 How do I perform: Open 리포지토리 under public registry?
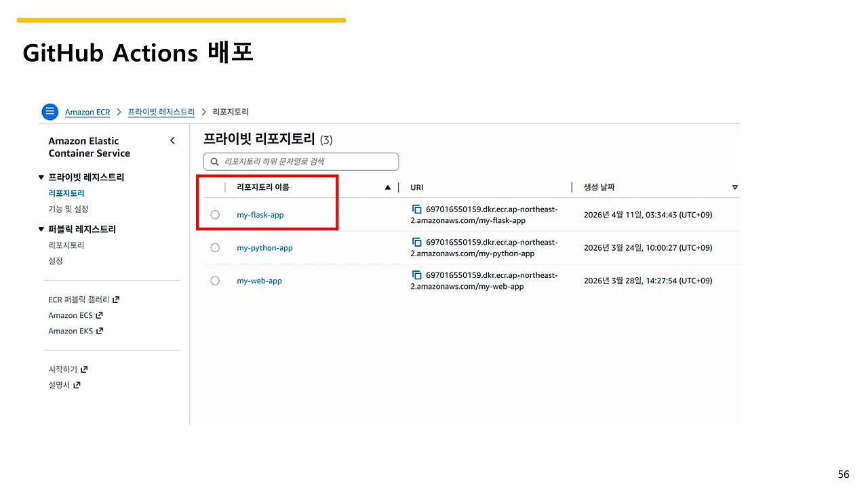(x=66, y=245)
